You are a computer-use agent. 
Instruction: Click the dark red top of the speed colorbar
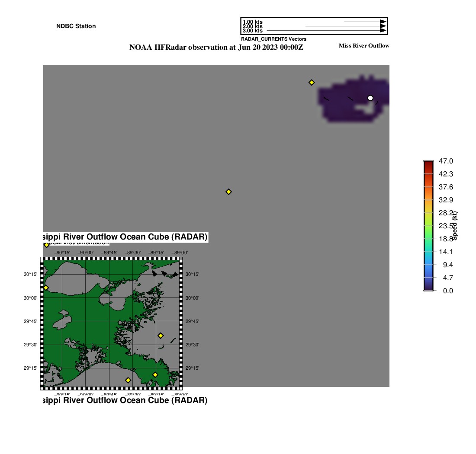coord(428,163)
